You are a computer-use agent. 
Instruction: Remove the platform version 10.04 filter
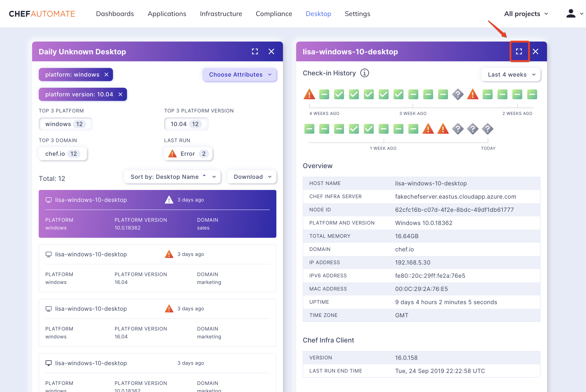(120, 94)
